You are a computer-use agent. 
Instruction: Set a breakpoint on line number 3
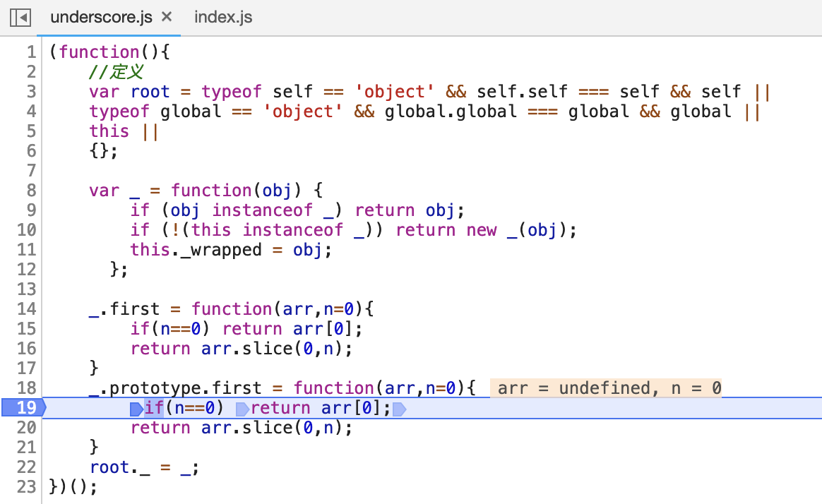31,92
